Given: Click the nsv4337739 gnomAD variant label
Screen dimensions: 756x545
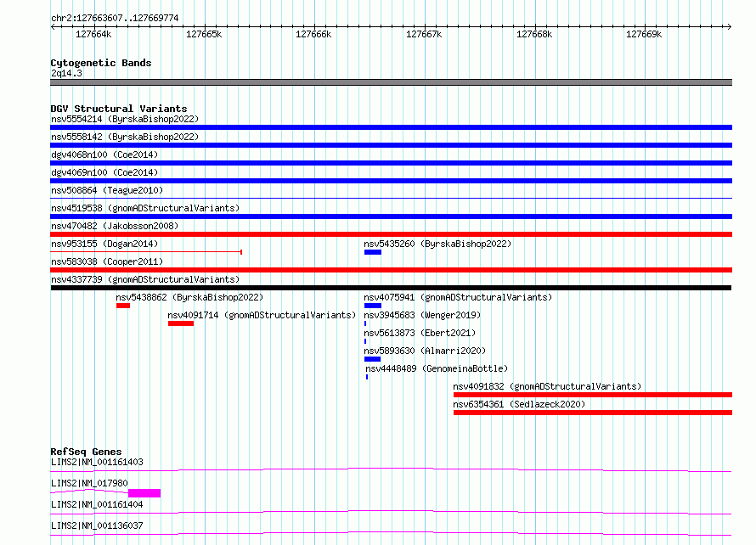Looking at the screenshot, I should point(145,279).
